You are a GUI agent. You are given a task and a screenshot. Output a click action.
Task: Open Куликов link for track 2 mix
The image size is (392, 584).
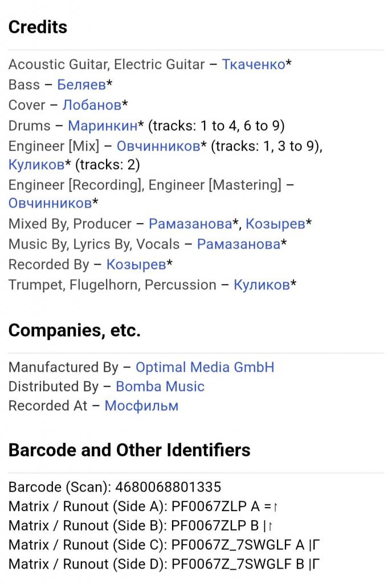[x=36, y=164]
